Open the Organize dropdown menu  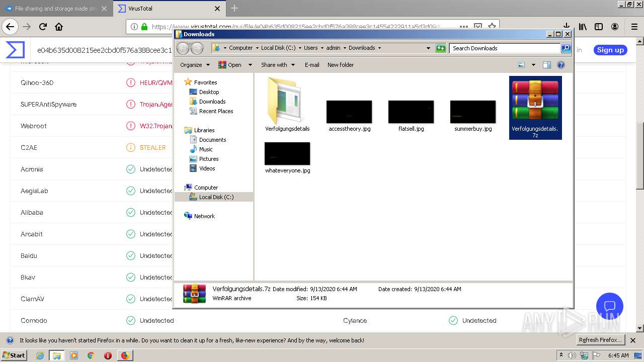[x=195, y=65]
